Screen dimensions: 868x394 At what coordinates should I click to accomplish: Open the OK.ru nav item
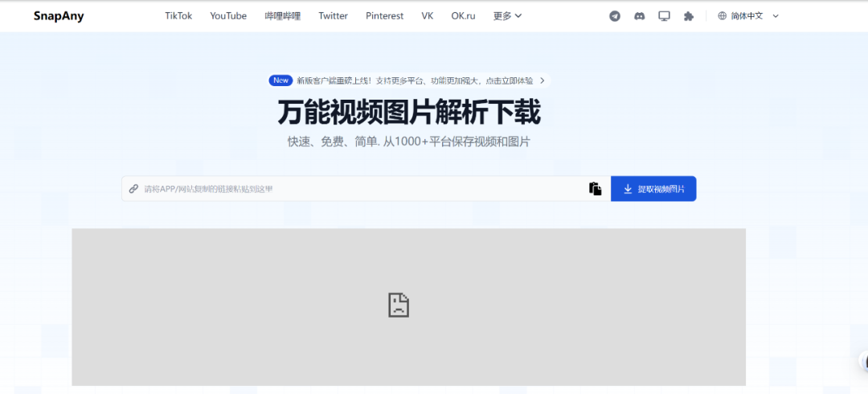click(x=464, y=16)
